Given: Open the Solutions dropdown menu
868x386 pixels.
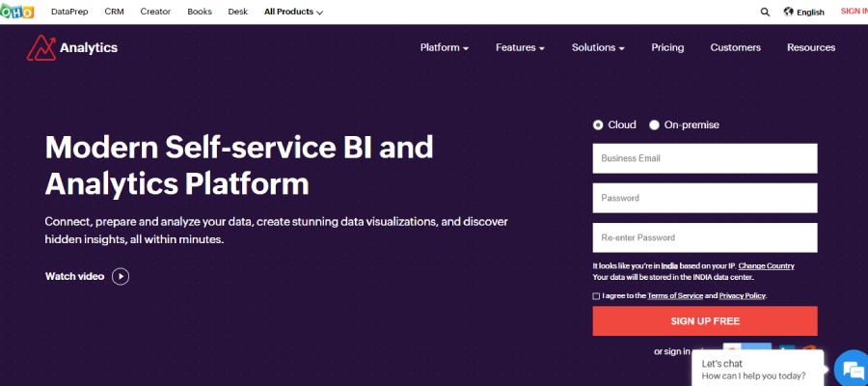Looking at the screenshot, I should tap(597, 47).
